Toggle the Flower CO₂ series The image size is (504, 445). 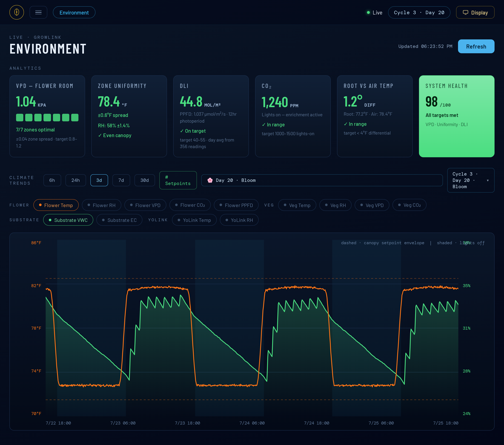coord(190,205)
